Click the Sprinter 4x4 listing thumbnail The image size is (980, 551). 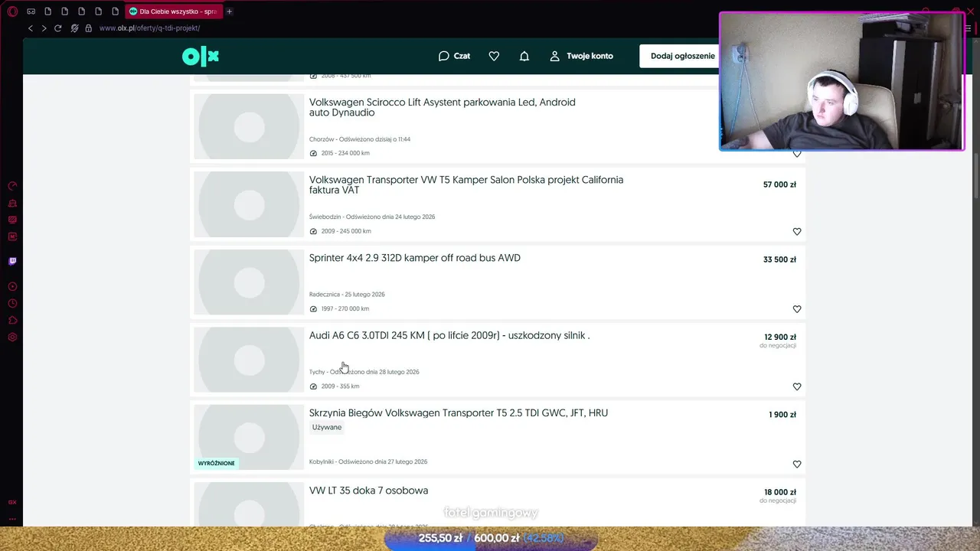point(249,282)
